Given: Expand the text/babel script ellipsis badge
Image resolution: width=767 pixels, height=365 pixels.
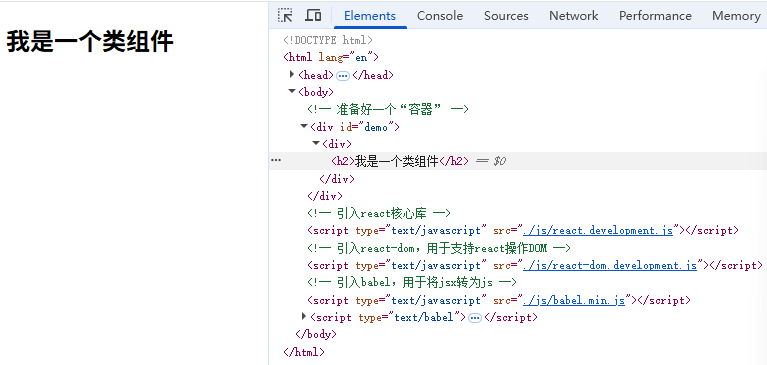Looking at the screenshot, I should tap(474, 318).
